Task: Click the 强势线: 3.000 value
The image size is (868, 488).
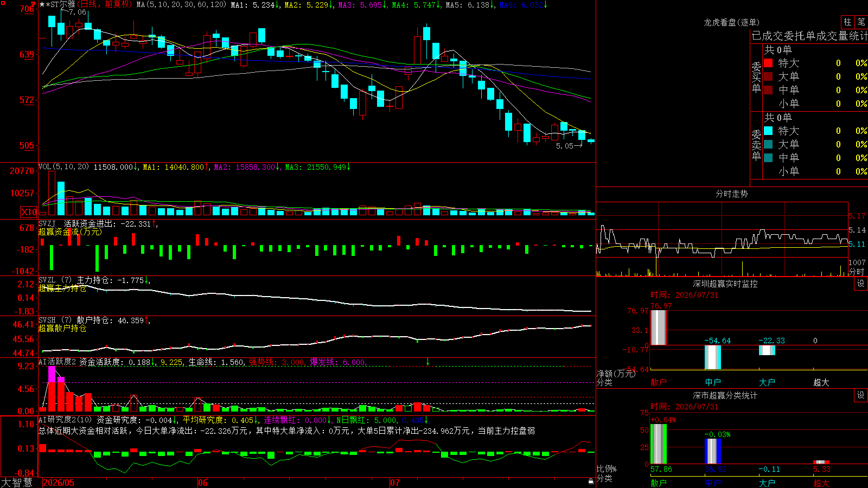Action: click(277, 362)
